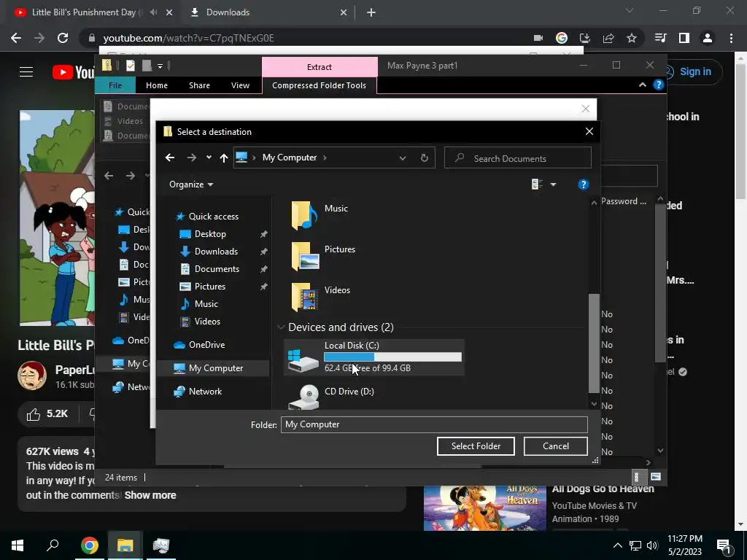Select the Pictures folder icon in file list
The image size is (747, 560).
click(x=305, y=256)
